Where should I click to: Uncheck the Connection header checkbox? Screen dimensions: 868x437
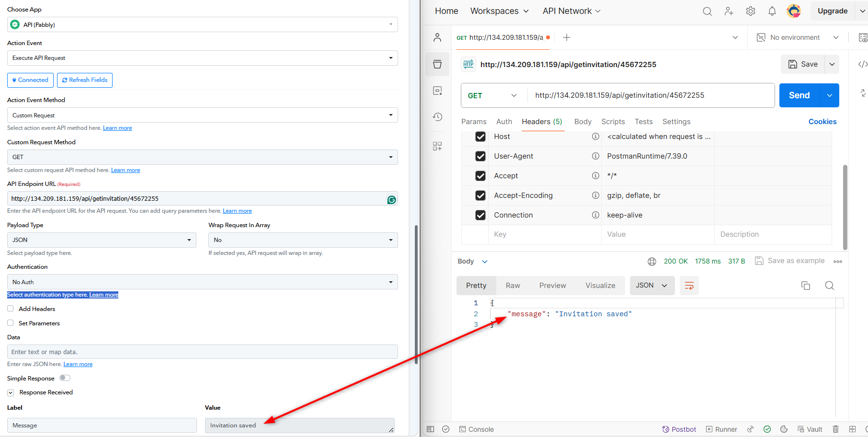pos(480,215)
